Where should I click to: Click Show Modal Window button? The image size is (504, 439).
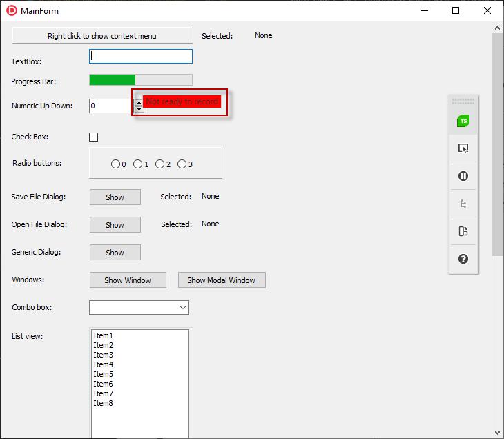click(222, 280)
